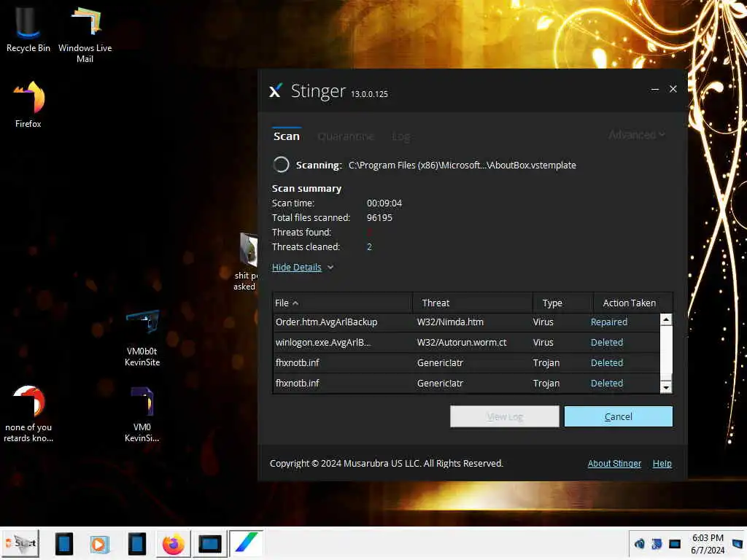Image resolution: width=747 pixels, height=560 pixels.
Task: Sort by the Action Taken column header
Action: [633, 303]
